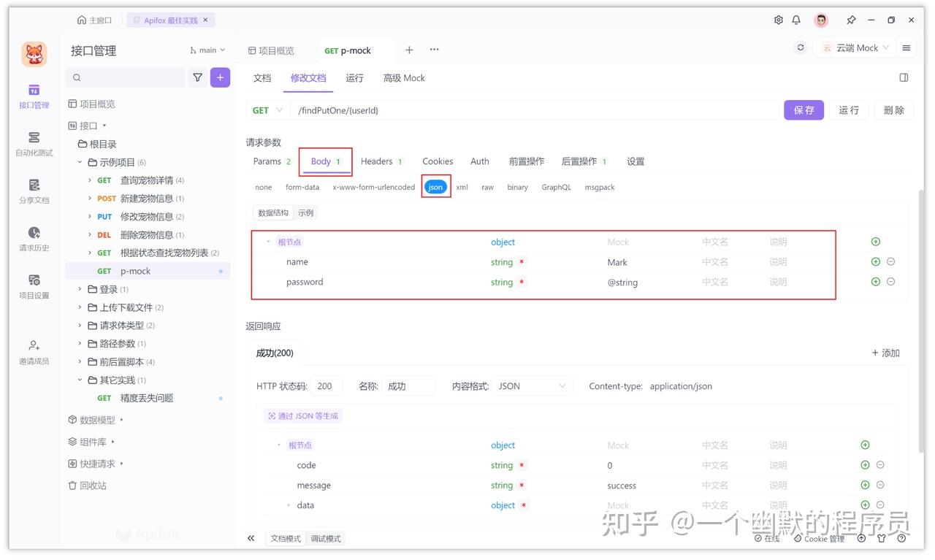
Task: Click 通过 JSON 等生成 button
Action: coord(303,415)
